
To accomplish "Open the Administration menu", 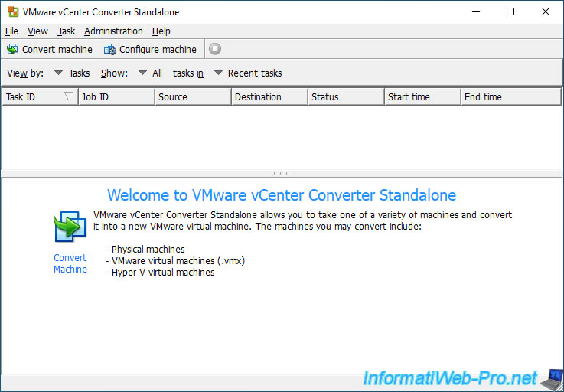I will pos(114,31).
